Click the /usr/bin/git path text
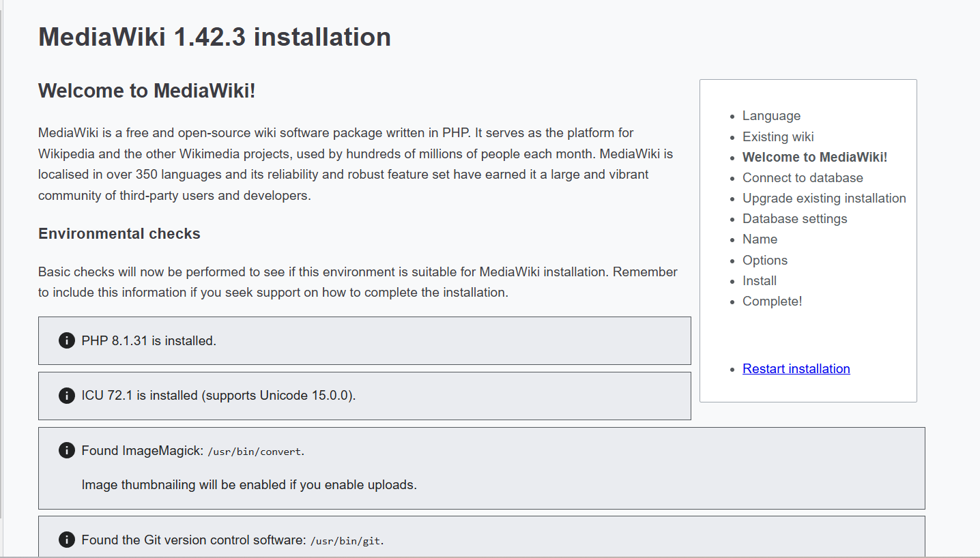Viewport: 980px width, 558px height. tap(345, 540)
